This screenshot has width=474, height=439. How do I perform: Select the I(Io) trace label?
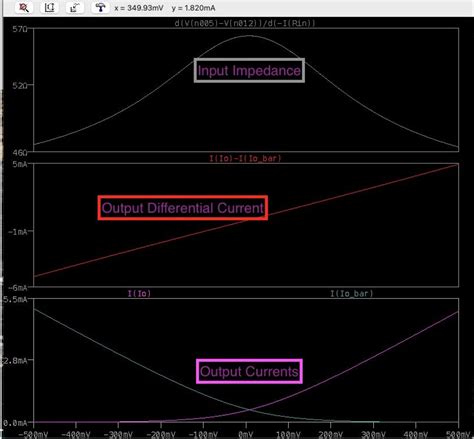139,294
